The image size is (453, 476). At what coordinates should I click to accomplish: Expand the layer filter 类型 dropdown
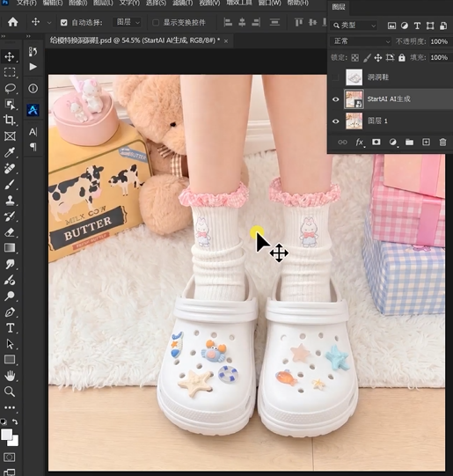(354, 26)
